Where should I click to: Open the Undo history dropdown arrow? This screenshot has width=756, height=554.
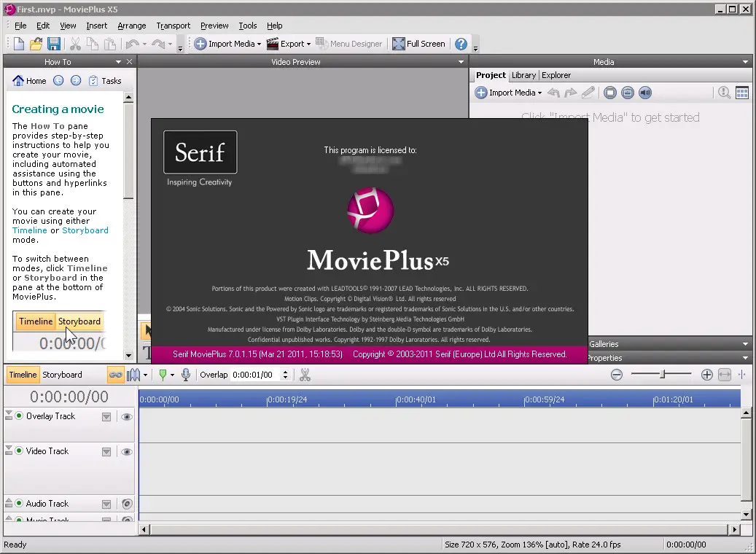144,44
